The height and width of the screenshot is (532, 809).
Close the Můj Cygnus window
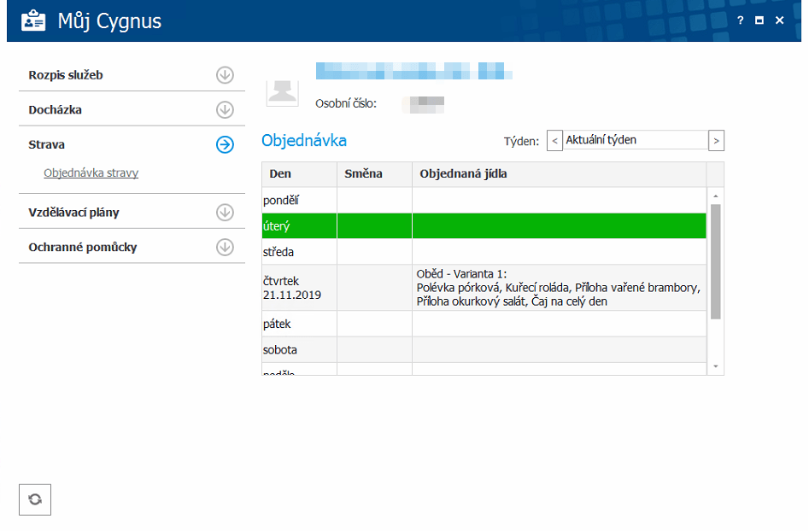(x=780, y=20)
